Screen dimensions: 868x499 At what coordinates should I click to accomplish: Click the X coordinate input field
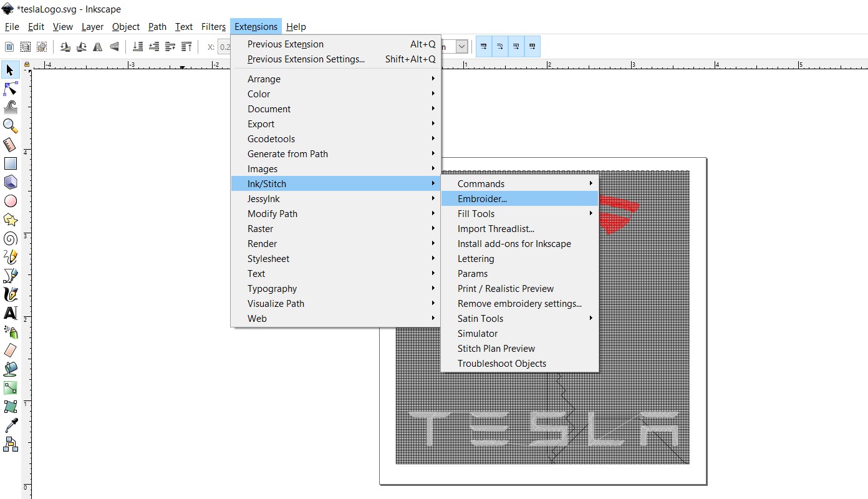[224, 47]
